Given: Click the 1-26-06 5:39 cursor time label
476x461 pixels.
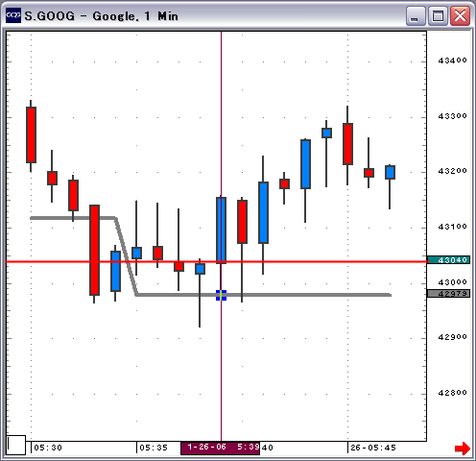Looking at the screenshot, I should pos(221,448).
